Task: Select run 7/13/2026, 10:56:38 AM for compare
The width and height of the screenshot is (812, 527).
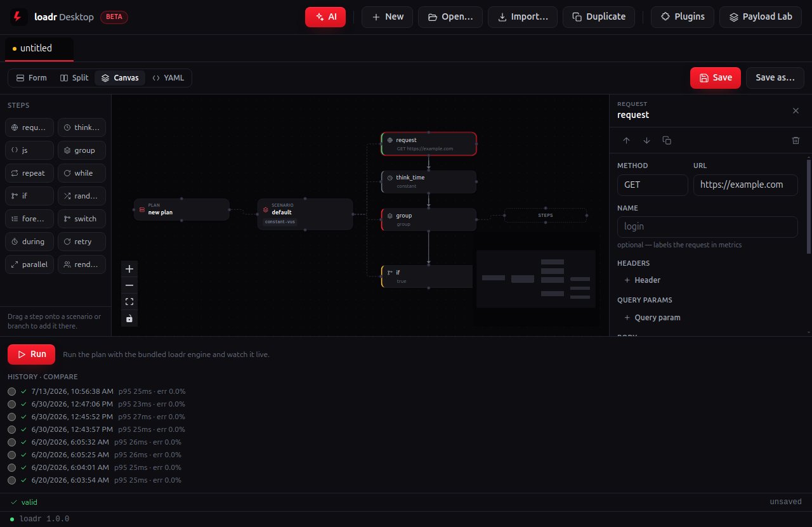Action: coord(11,391)
